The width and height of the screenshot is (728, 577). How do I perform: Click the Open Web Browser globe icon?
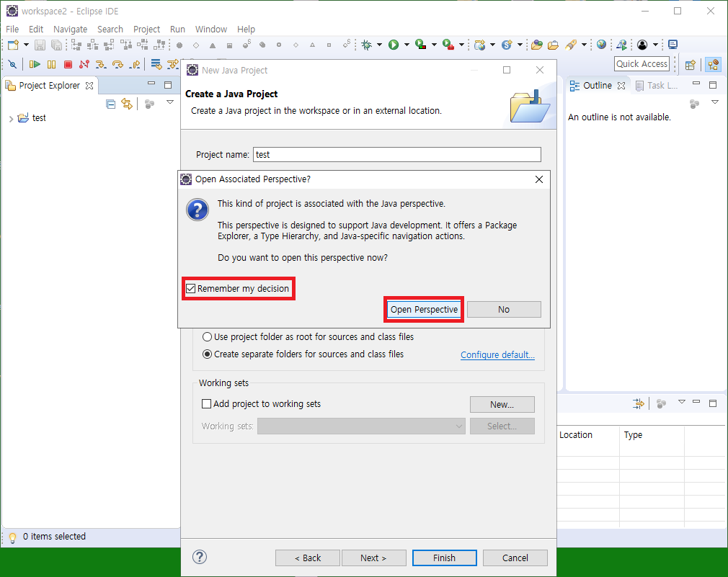(602, 45)
